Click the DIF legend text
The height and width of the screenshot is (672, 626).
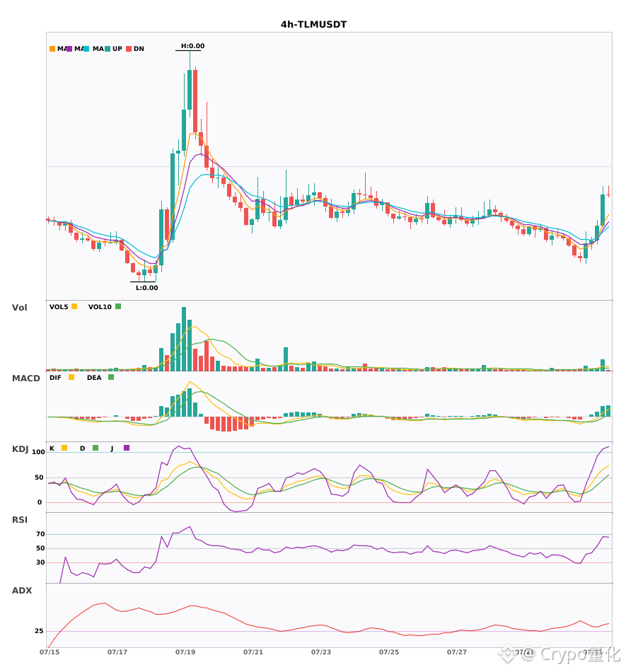(55, 378)
